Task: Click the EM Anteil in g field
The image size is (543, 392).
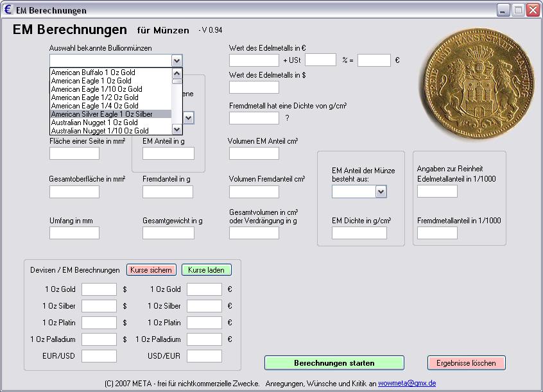Action: coord(168,153)
